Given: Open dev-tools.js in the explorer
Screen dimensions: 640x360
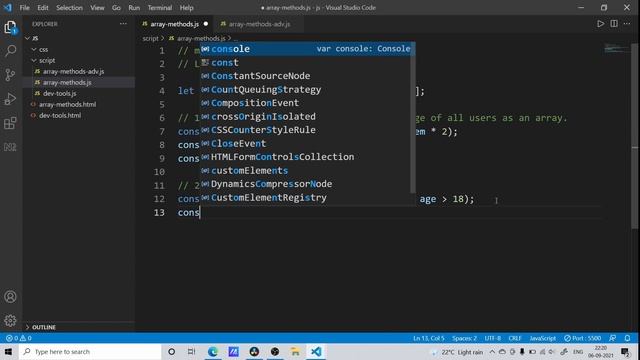Looking at the screenshot, I should (60, 93).
